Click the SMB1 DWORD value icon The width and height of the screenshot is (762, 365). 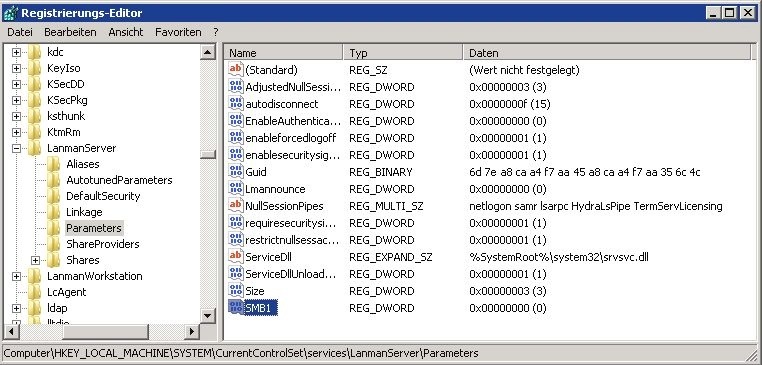(236, 308)
